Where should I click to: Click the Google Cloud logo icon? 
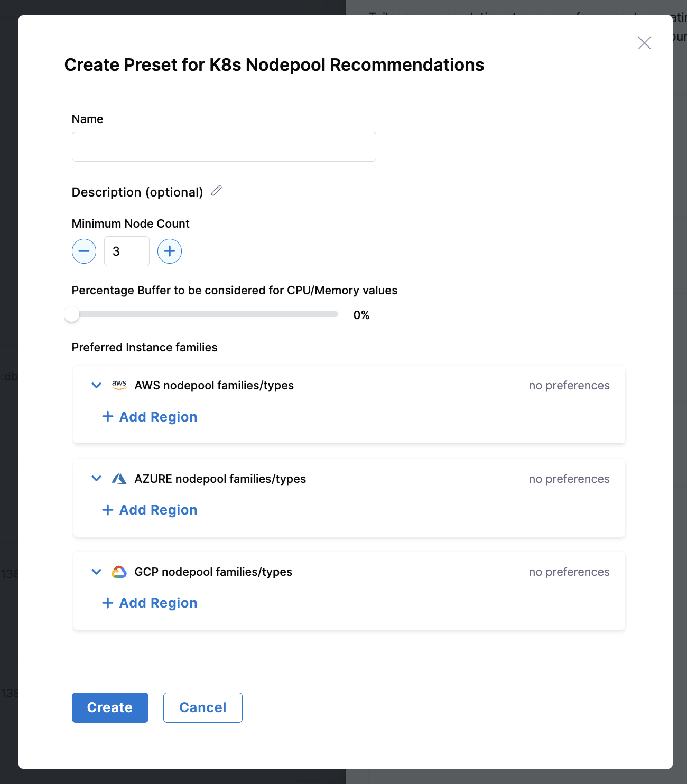point(119,572)
